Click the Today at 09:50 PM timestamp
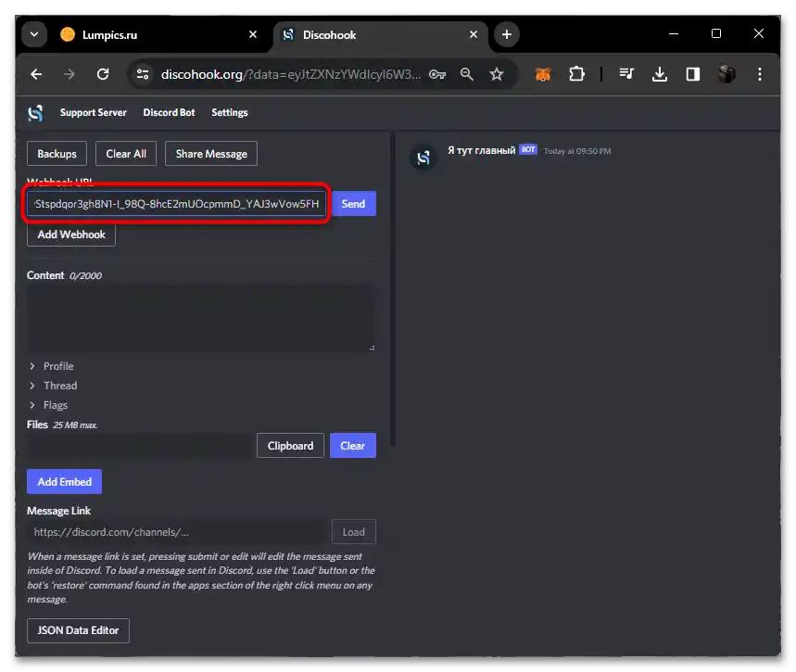The height and width of the screenshot is (672, 796). 577,151
